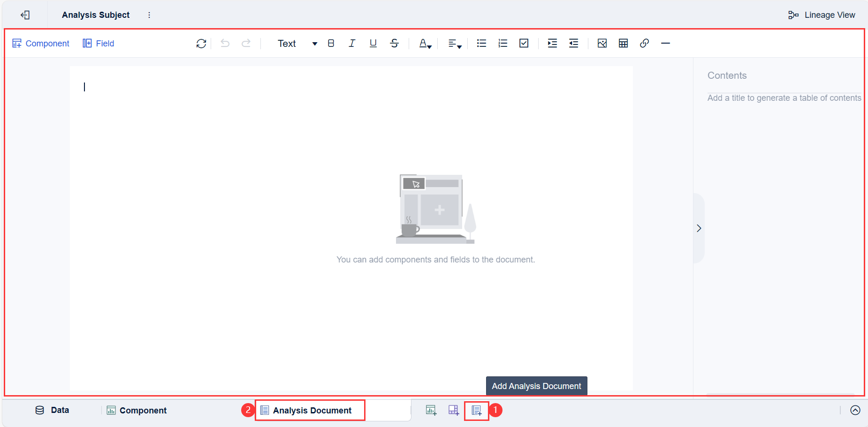
Task: Click the add dashboard icon in bottom bar
Action: click(x=453, y=410)
